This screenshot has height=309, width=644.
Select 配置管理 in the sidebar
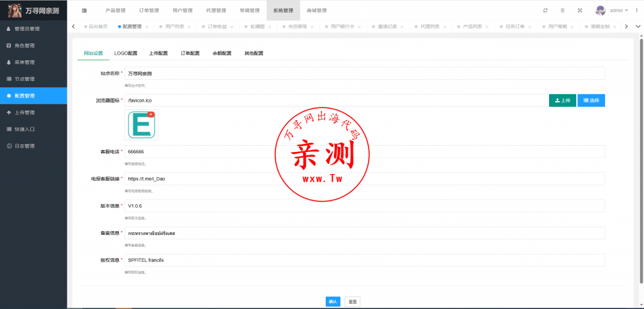33,95
